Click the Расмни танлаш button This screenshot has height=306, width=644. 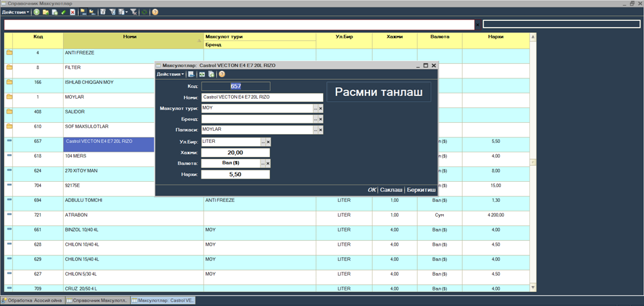click(x=379, y=92)
